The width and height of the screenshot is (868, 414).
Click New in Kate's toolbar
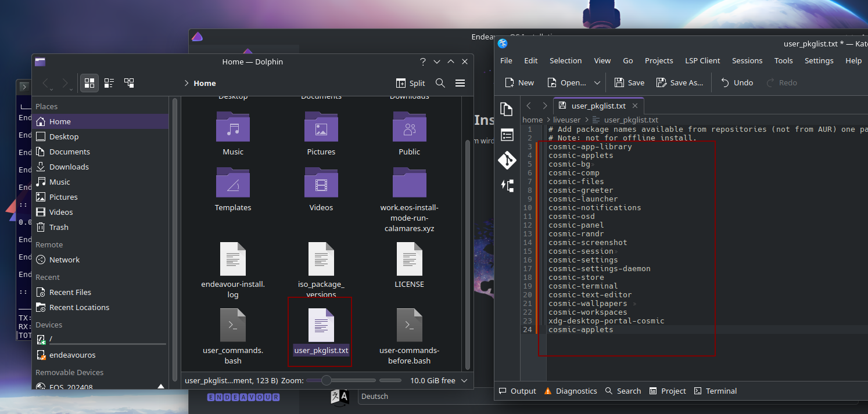[x=519, y=82]
